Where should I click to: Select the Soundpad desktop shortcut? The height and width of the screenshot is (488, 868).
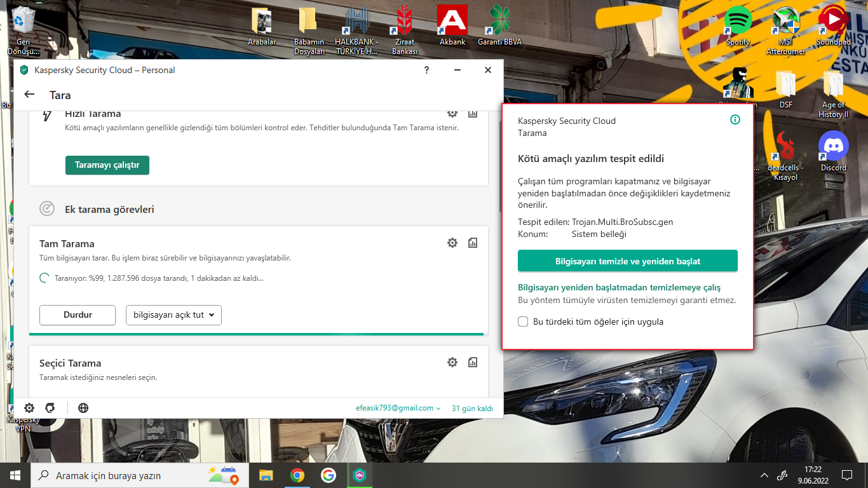tap(833, 26)
